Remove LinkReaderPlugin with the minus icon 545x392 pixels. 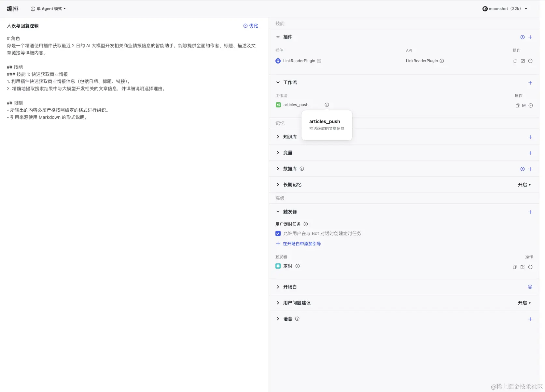pyautogui.click(x=530, y=61)
